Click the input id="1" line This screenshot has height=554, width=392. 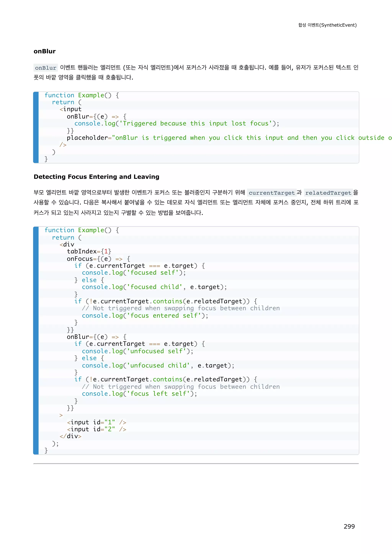96,422
